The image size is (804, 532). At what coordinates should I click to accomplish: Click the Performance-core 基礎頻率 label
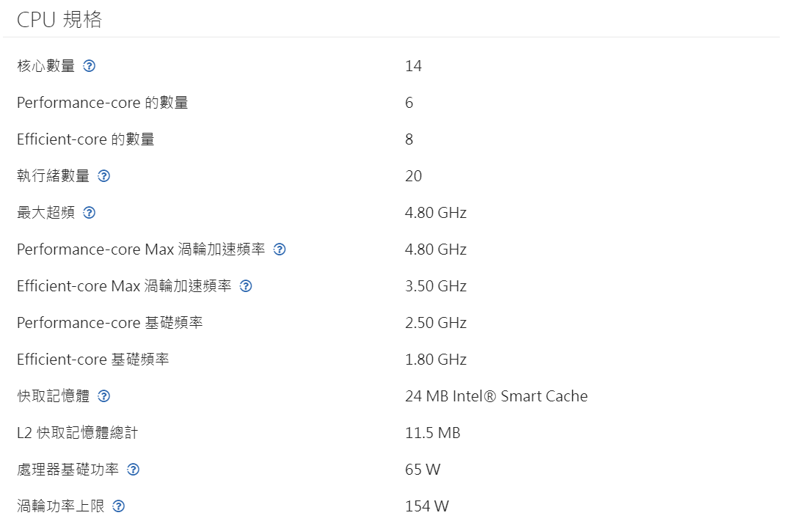[110, 323]
